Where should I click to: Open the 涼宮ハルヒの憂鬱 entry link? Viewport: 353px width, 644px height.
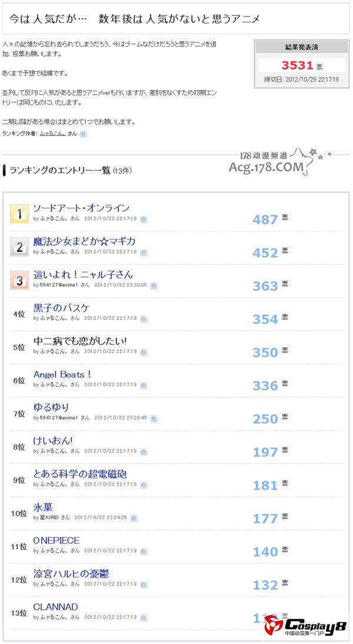click(71, 573)
